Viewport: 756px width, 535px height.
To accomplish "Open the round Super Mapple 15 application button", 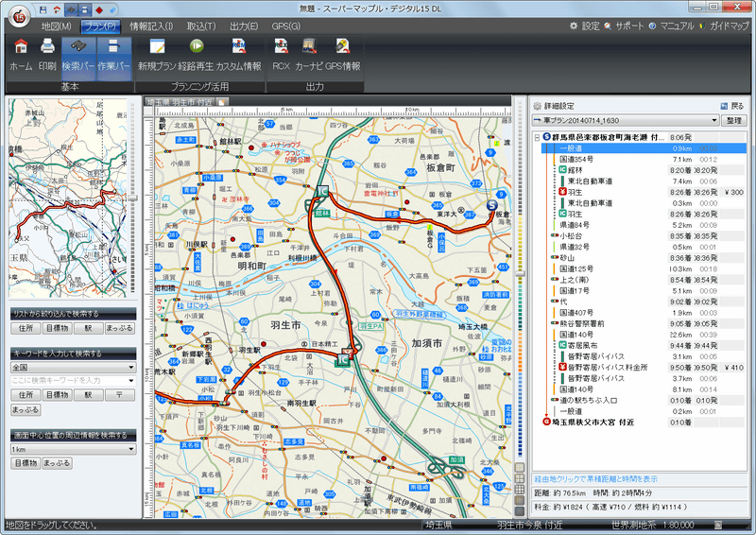I will 18,18.
